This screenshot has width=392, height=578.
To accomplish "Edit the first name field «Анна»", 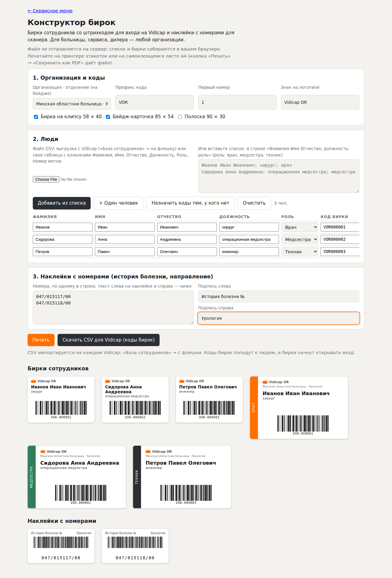I will coord(125,240).
